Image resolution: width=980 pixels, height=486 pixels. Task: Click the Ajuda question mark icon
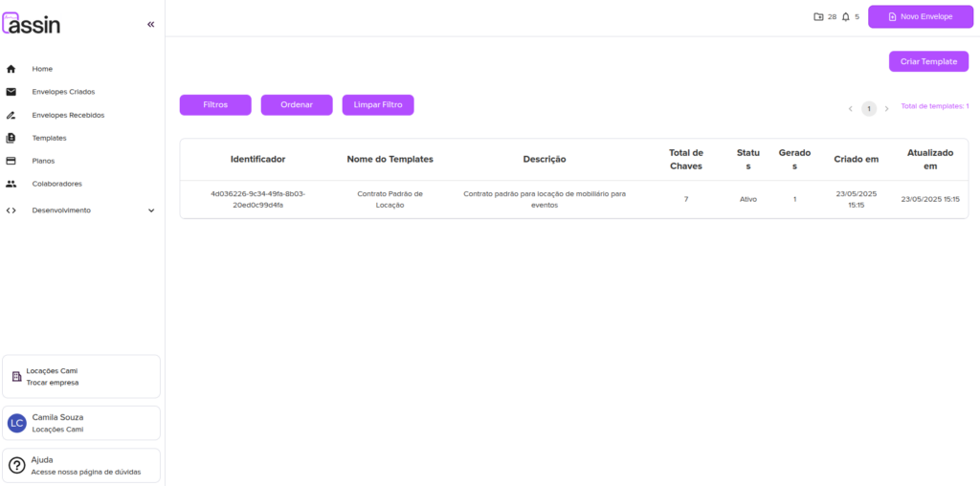16,466
